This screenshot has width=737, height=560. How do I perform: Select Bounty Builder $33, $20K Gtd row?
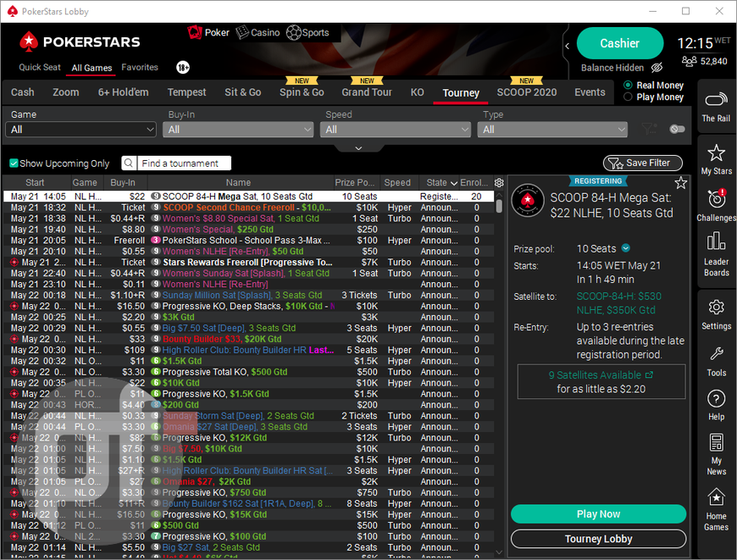[x=248, y=339]
